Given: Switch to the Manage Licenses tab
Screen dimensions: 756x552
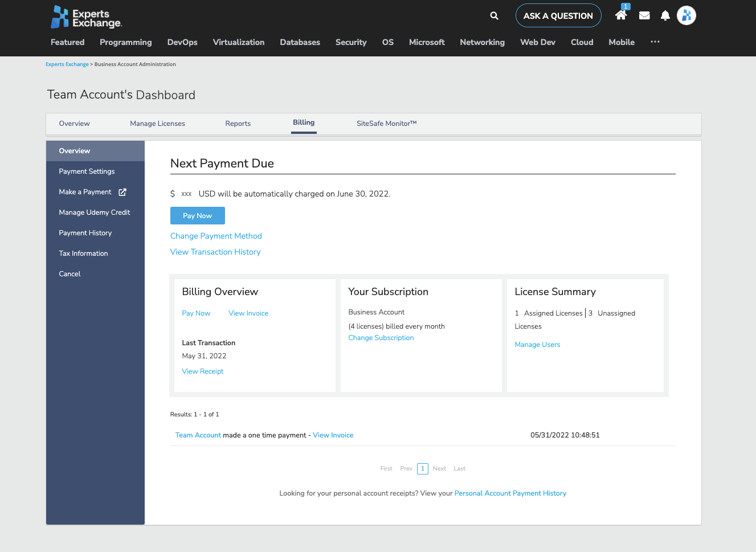Looking at the screenshot, I should click(157, 123).
